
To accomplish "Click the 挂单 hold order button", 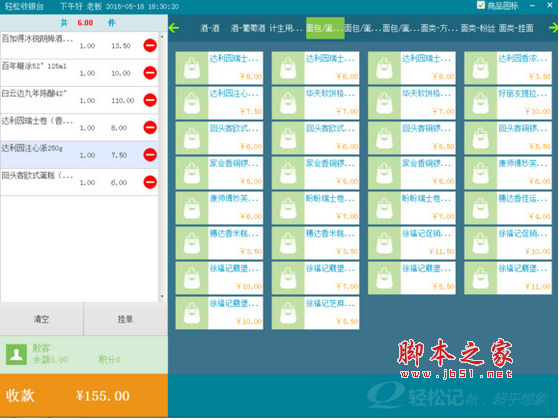I will (125, 319).
